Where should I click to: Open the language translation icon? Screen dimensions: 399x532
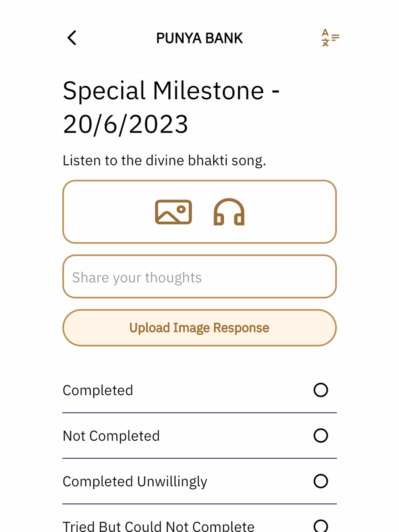(330, 38)
